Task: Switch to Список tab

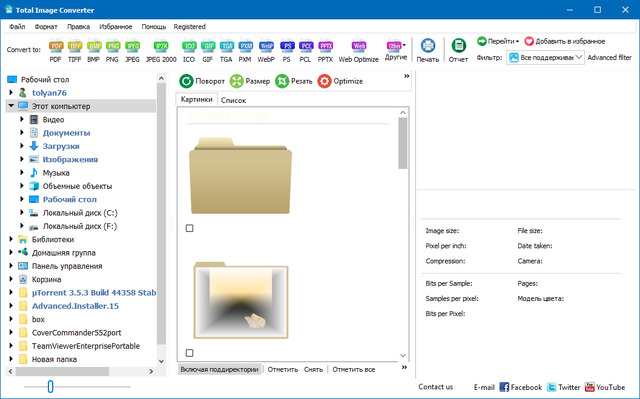Action: (x=233, y=100)
